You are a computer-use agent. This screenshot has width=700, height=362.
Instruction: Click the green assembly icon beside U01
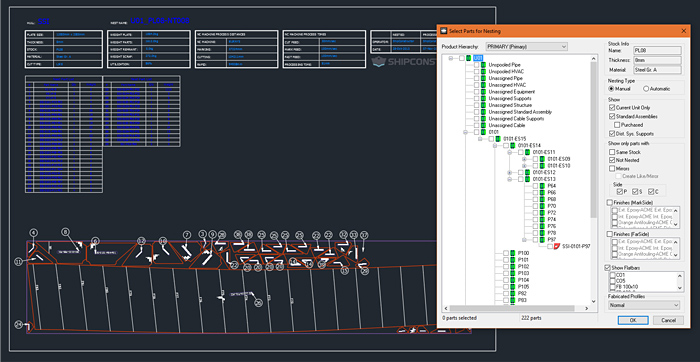(469, 58)
